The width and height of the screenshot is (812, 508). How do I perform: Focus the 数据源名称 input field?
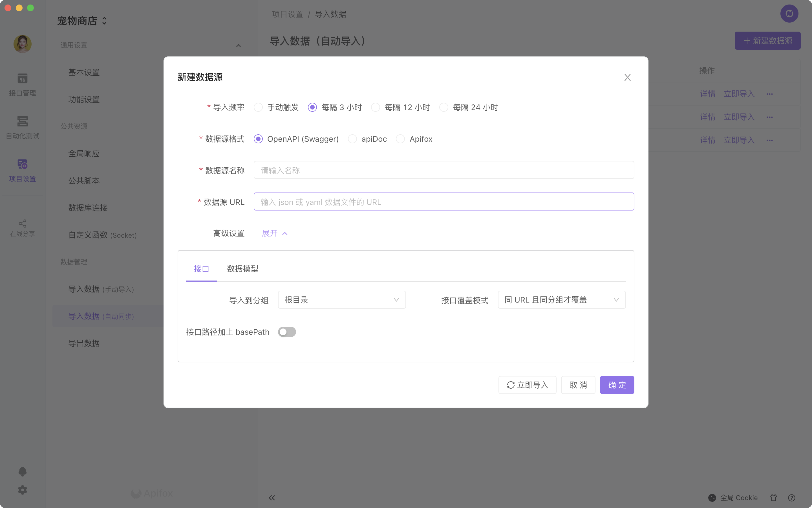pyautogui.click(x=443, y=170)
